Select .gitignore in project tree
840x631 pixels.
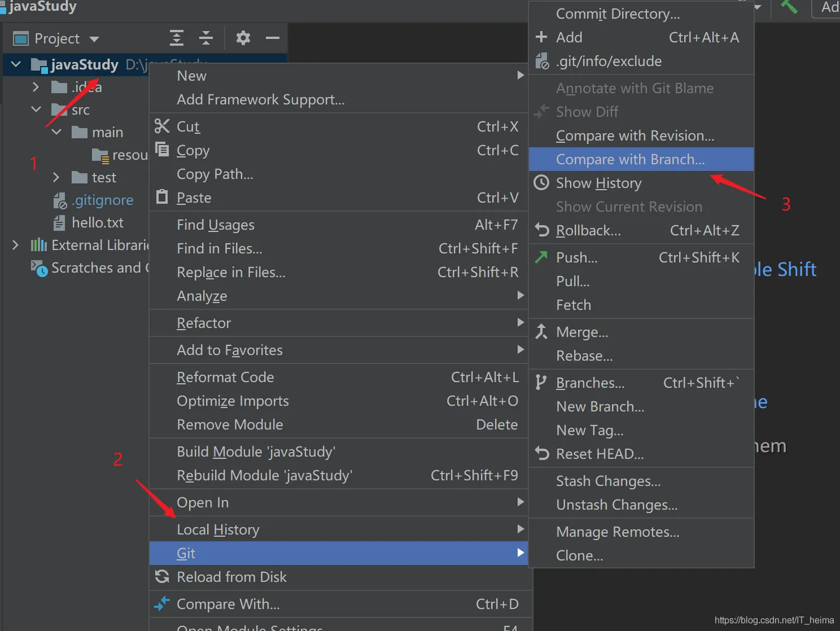click(102, 200)
